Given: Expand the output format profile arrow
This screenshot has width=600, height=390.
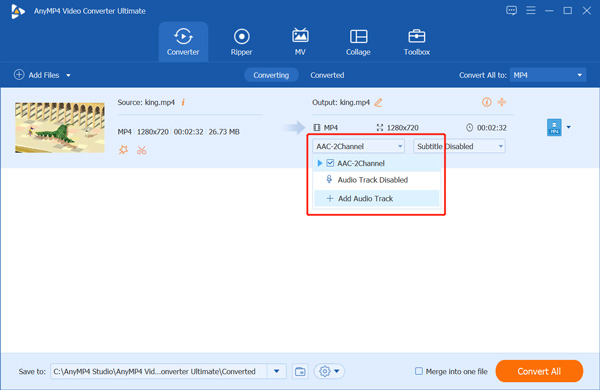Looking at the screenshot, I should (569, 127).
